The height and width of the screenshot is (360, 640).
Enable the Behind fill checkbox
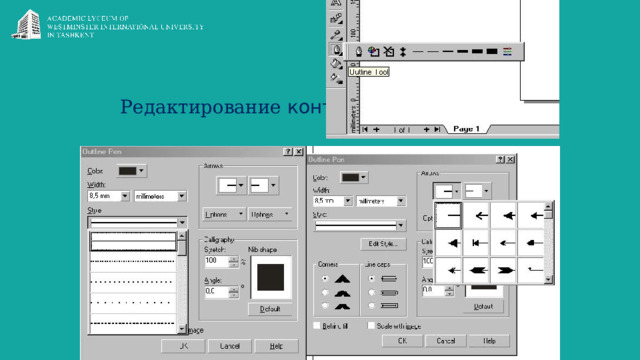pos(317,326)
